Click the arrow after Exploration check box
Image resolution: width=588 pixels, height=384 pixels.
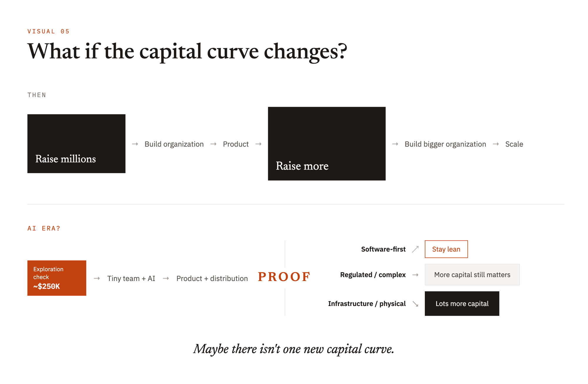click(x=97, y=278)
